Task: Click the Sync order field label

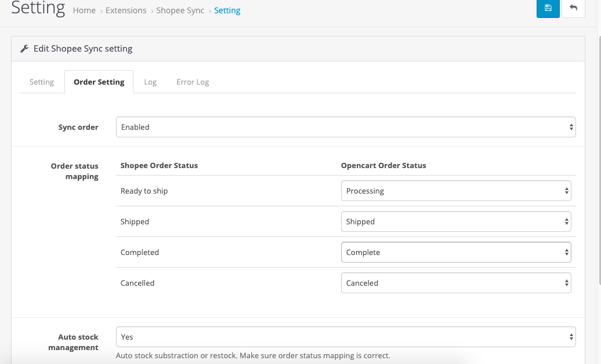Action: (78, 127)
